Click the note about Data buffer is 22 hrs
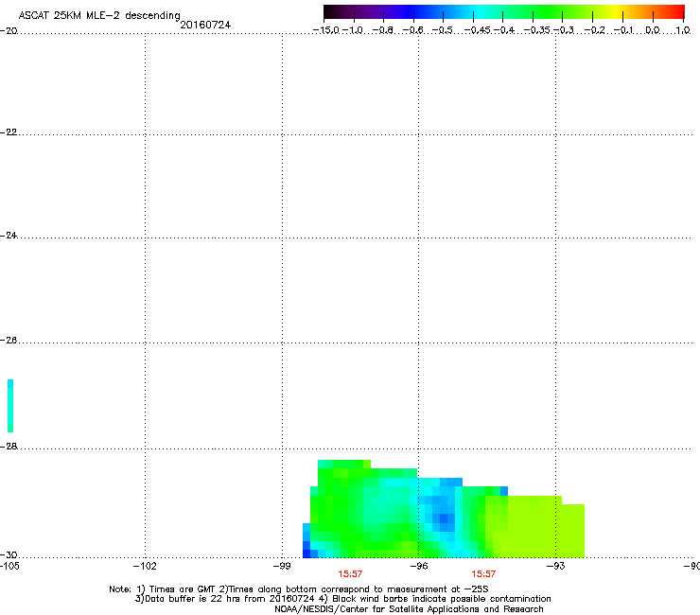 click(342, 599)
